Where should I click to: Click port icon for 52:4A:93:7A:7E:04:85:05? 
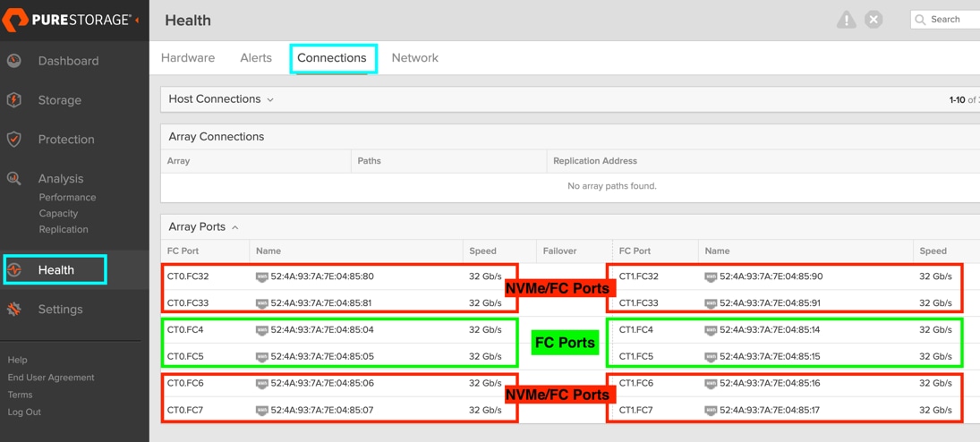click(262, 356)
